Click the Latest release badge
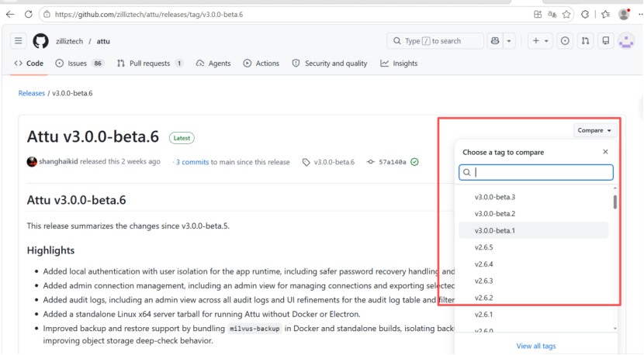Screen dimensions: 644x355 (182, 138)
